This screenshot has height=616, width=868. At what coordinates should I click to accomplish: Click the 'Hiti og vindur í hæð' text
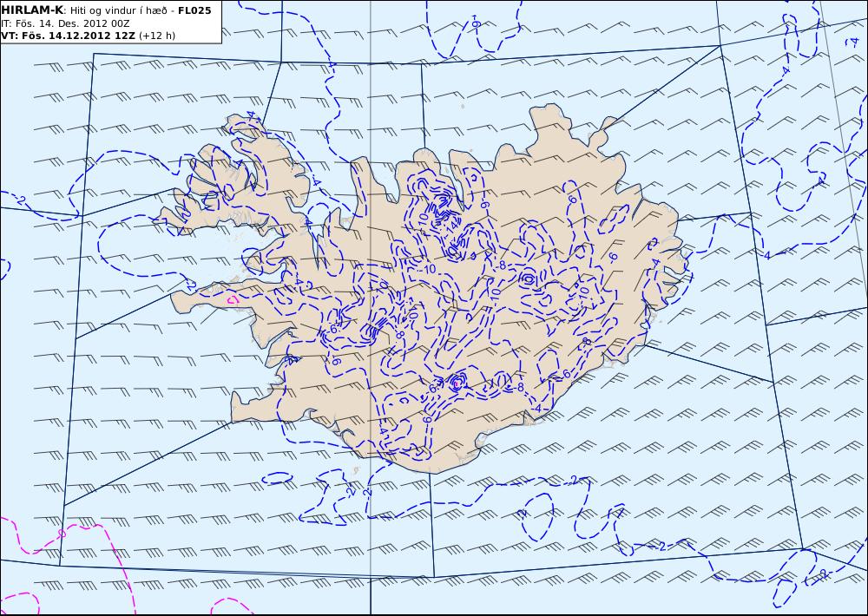(x=118, y=11)
